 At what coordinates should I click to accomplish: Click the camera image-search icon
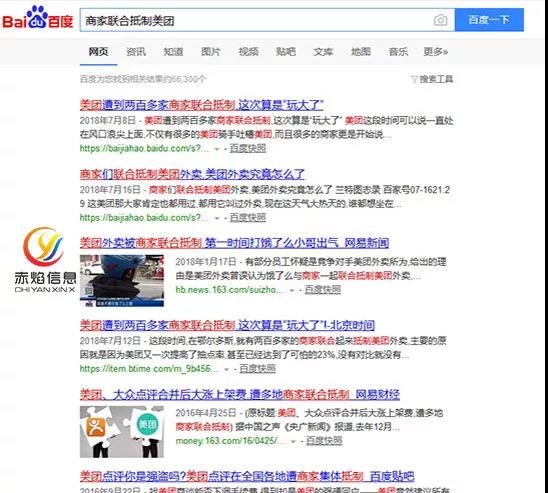coord(440,20)
